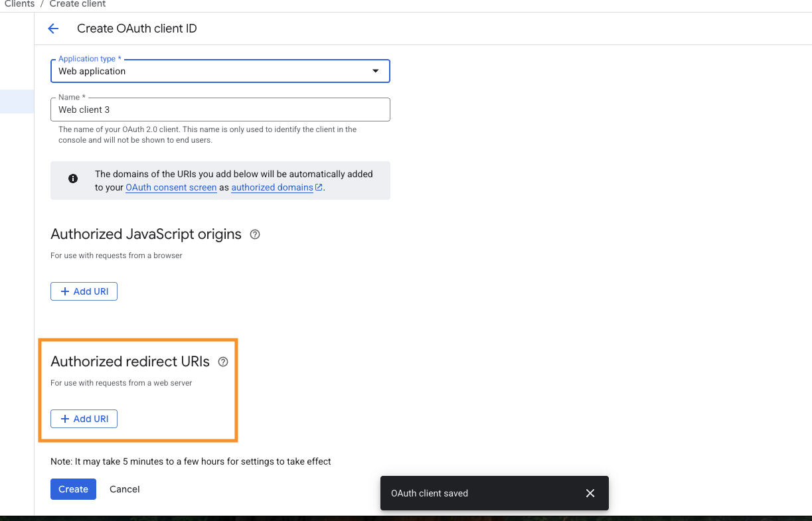The height and width of the screenshot is (521, 812).
Task: Open the Application type dropdown
Action: 220,71
